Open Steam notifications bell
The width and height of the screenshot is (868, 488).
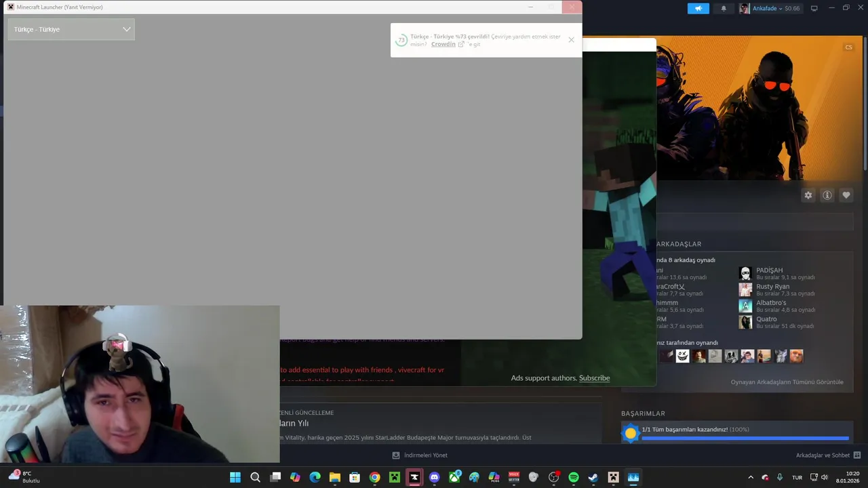pos(724,8)
